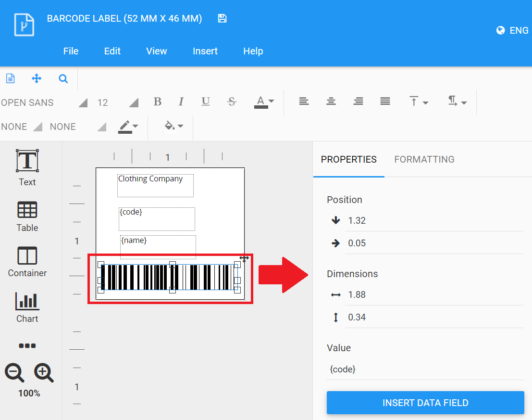Open the border pen color dropdown
The image size is (532, 420).
pos(128,127)
